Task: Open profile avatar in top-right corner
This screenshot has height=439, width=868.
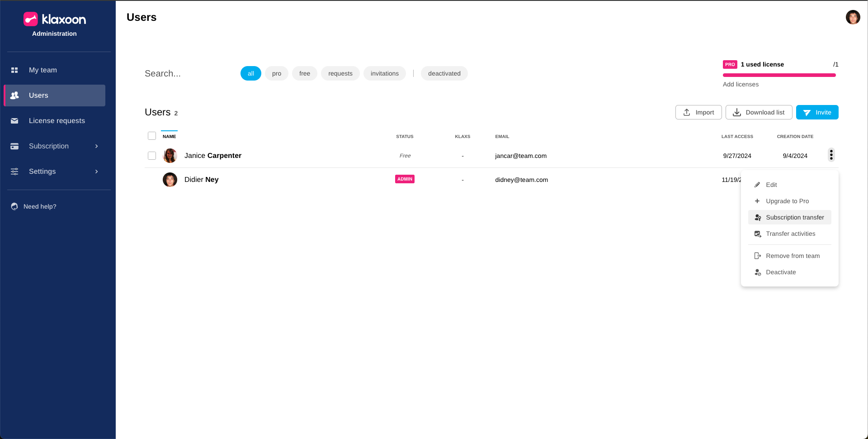Action: (x=853, y=17)
